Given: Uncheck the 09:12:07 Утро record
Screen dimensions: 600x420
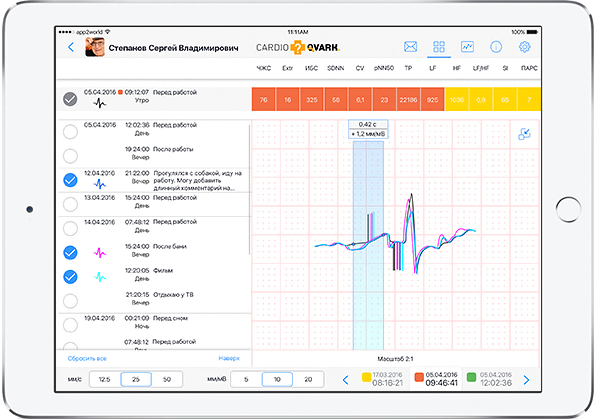Looking at the screenshot, I should 70,99.
